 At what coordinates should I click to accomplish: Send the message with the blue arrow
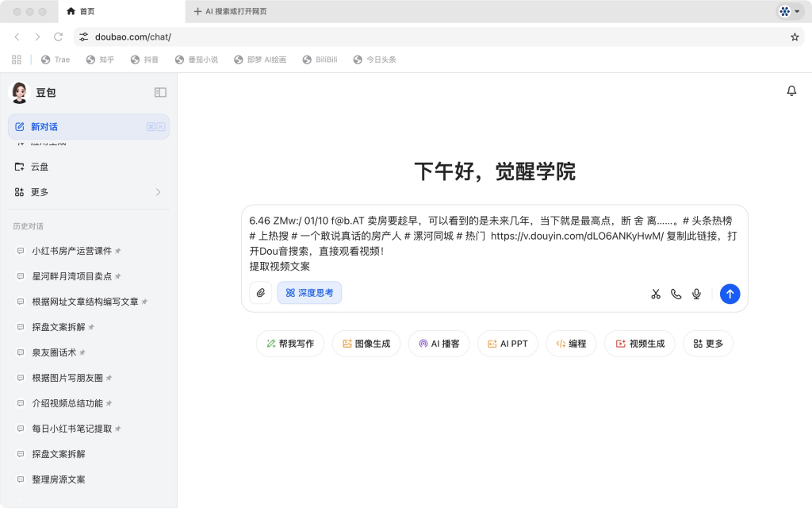tap(730, 294)
